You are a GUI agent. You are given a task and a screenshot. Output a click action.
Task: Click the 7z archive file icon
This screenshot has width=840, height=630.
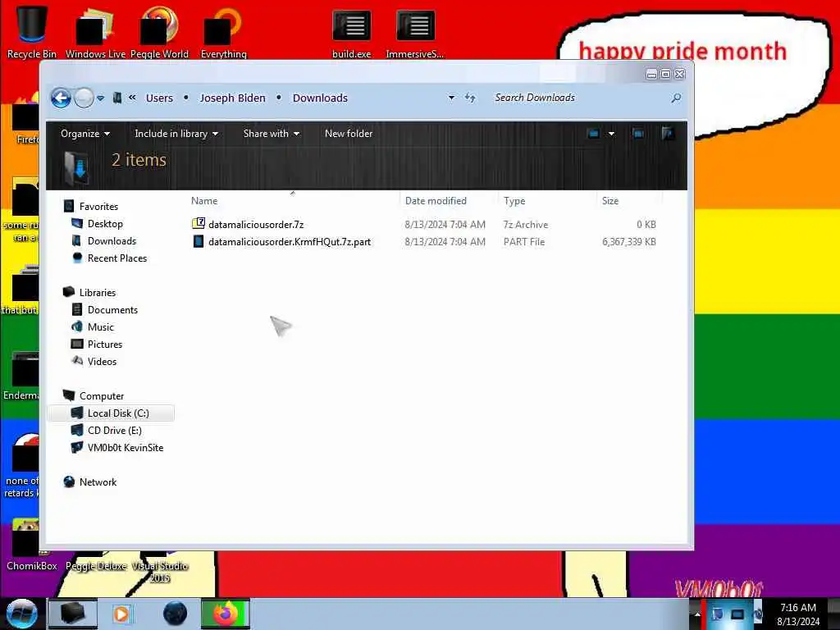click(x=199, y=223)
